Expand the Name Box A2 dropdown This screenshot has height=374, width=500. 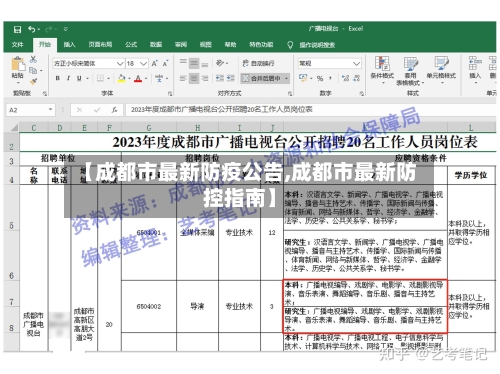tap(50, 109)
